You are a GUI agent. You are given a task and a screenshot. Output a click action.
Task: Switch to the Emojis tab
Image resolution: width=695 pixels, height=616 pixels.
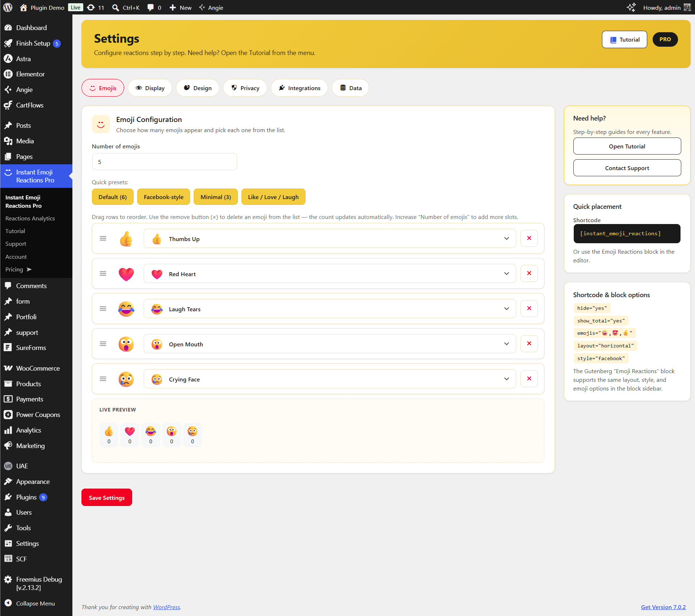tap(103, 88)
